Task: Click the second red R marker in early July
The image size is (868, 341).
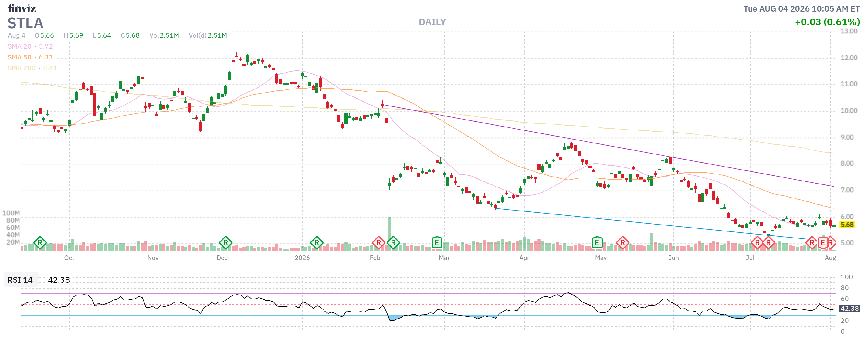Action: coord(768,243)
